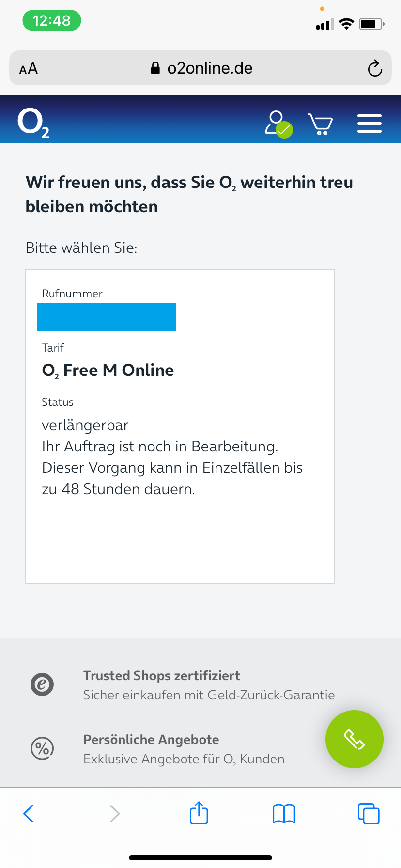The image size is (401, 868).
Task: Tap the O2 logo in header
Action: [33, 123]
